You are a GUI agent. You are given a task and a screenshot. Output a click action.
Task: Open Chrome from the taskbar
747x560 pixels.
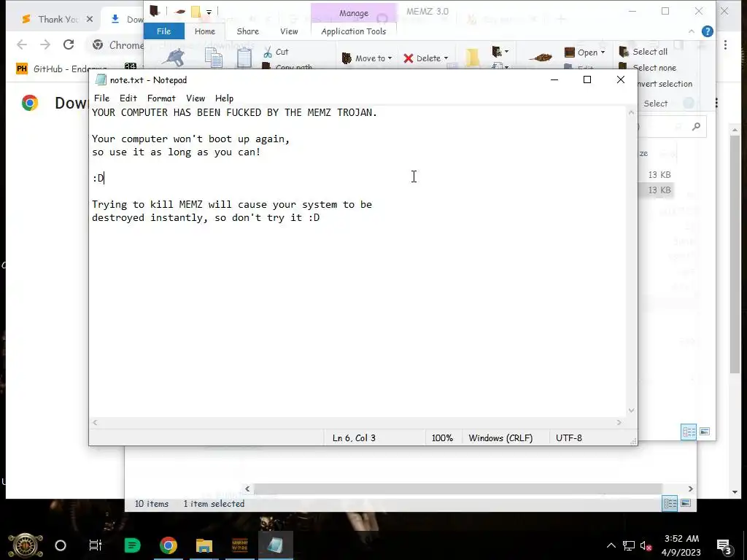click(x=169, y=545)
